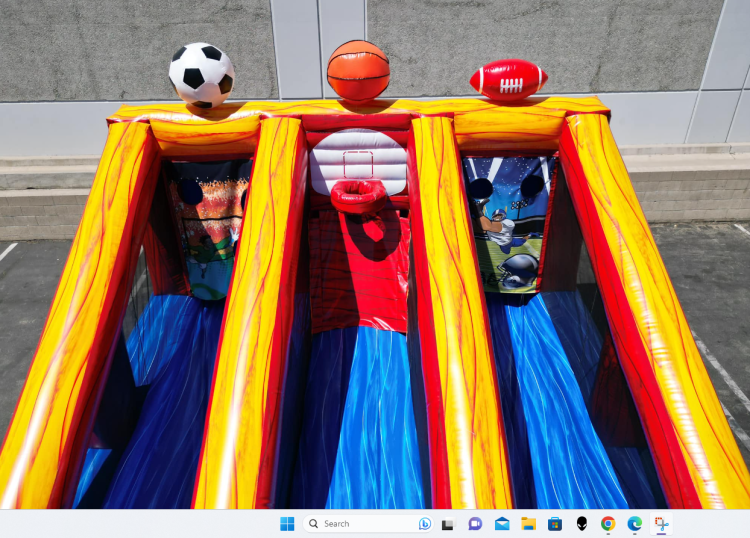Launch Google Chrome from the taskbar
This screenshot has height=538, width=750.
click(x=608, y=523)
